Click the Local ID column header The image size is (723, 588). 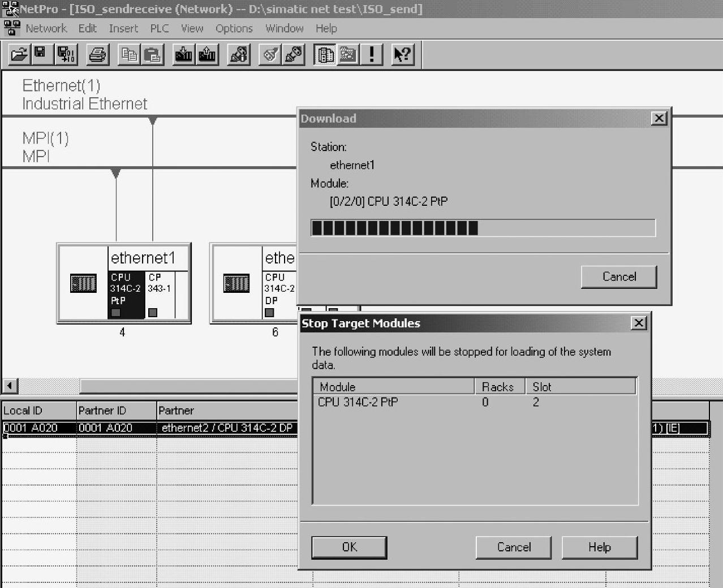[39, 410]
